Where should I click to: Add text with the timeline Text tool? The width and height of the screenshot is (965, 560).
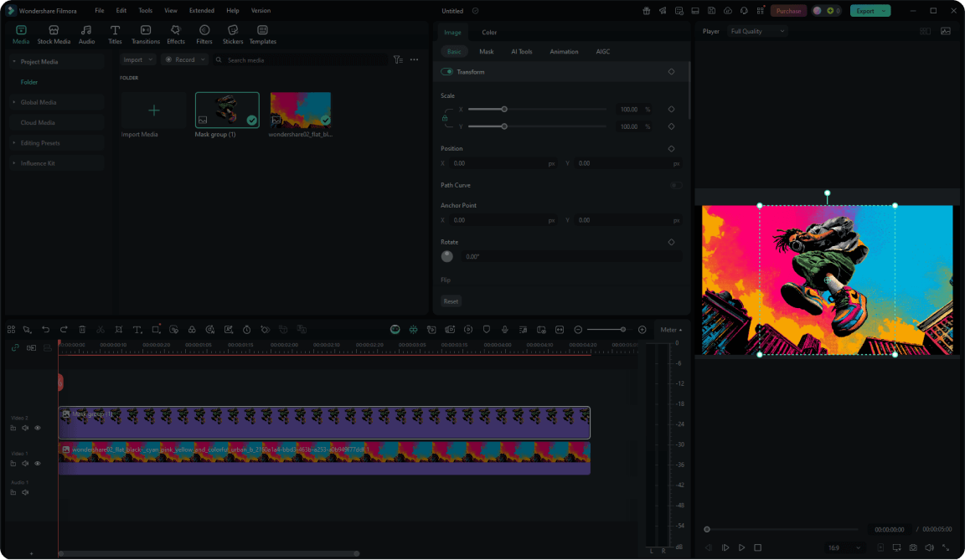pyautogui.click(x=137, y=330)
